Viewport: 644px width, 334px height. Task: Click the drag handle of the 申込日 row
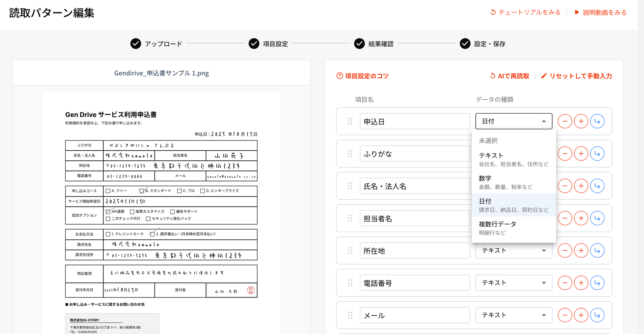coord(350,121)
